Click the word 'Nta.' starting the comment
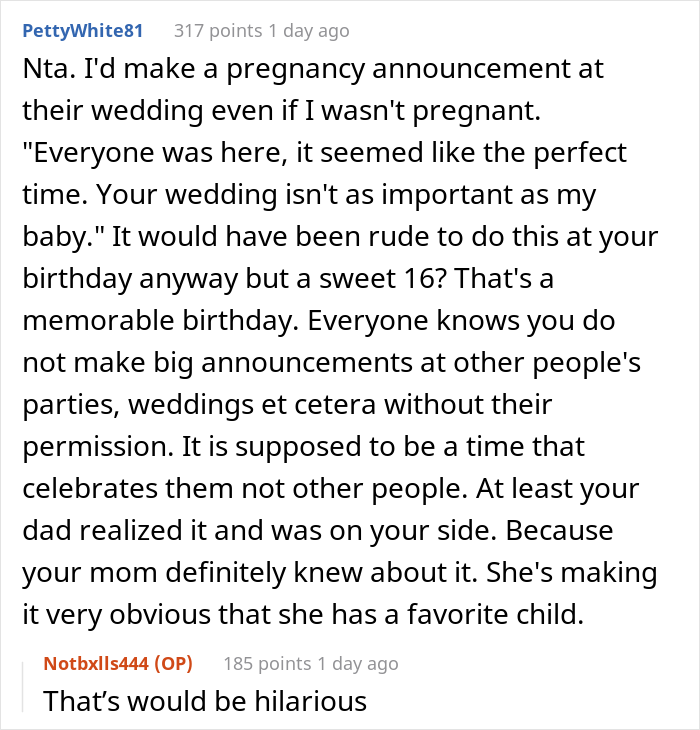Image resolution: width=700 pixels, height=730 pixels. pyautogui.click(x=44, y=72)
